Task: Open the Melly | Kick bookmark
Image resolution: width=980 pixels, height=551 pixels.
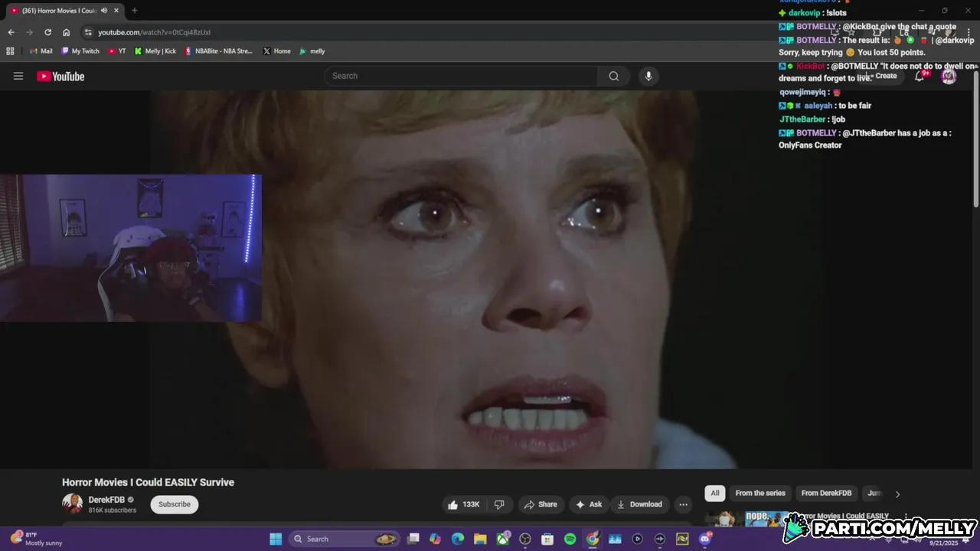Action: [x=155, y=51]
